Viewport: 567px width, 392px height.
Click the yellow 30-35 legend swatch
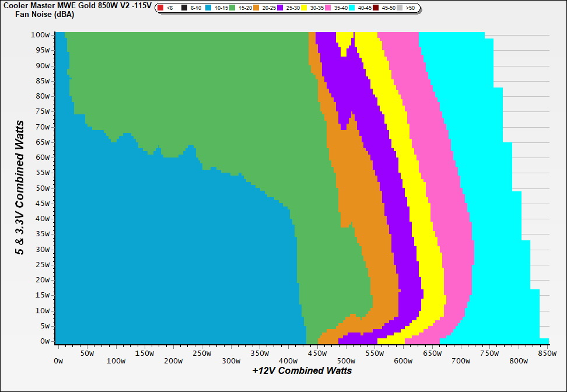[304, 8]
